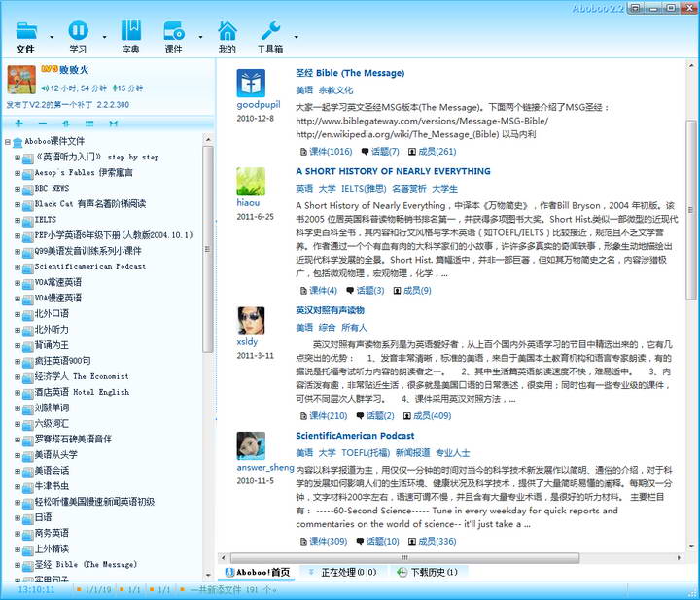Image resolution: width=700 pixels, height=600 pixels.
Task: Collapse the Aboboo课件文件 root node
Action: [x=8, y=141]
